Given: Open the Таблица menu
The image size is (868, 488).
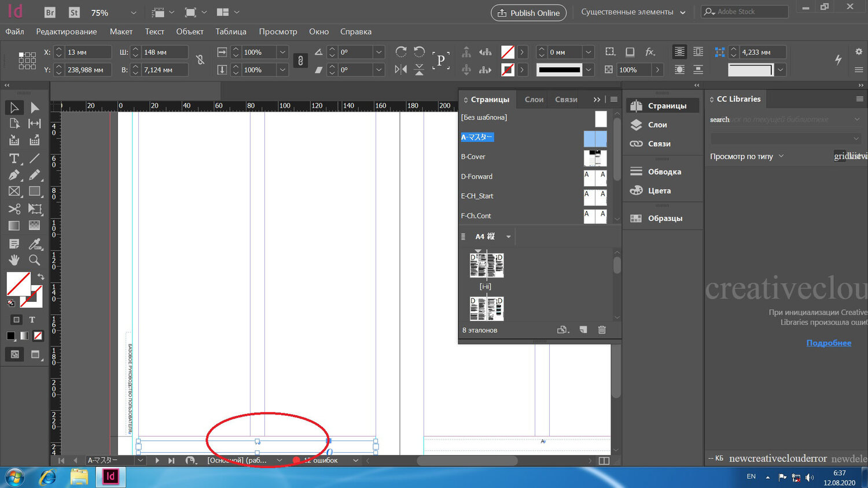Looking at the screenshot, I should pyautogui.click(x=231, y=32).
